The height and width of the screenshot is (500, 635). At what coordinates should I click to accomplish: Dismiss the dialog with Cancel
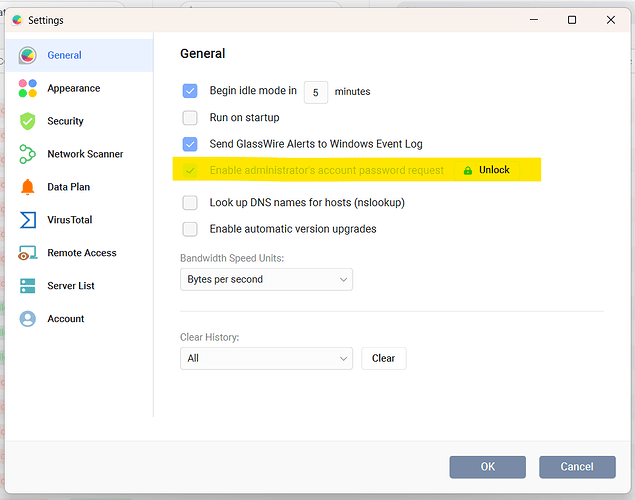tap(577, 467)
